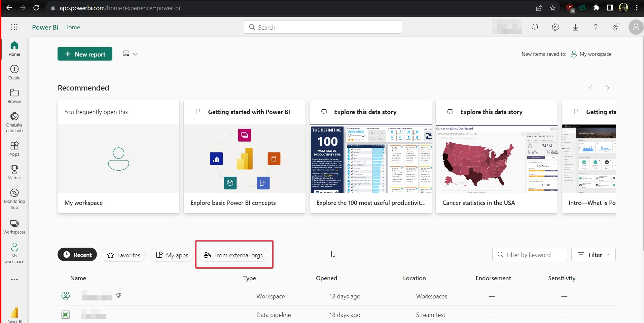Open Workspaces pane in sidebar
The height and width of the screenshot is (323, 644).
coord(14,227)
